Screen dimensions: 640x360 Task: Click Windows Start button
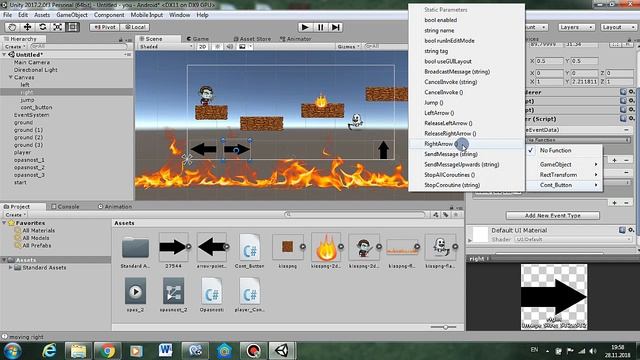pos(13,351)
